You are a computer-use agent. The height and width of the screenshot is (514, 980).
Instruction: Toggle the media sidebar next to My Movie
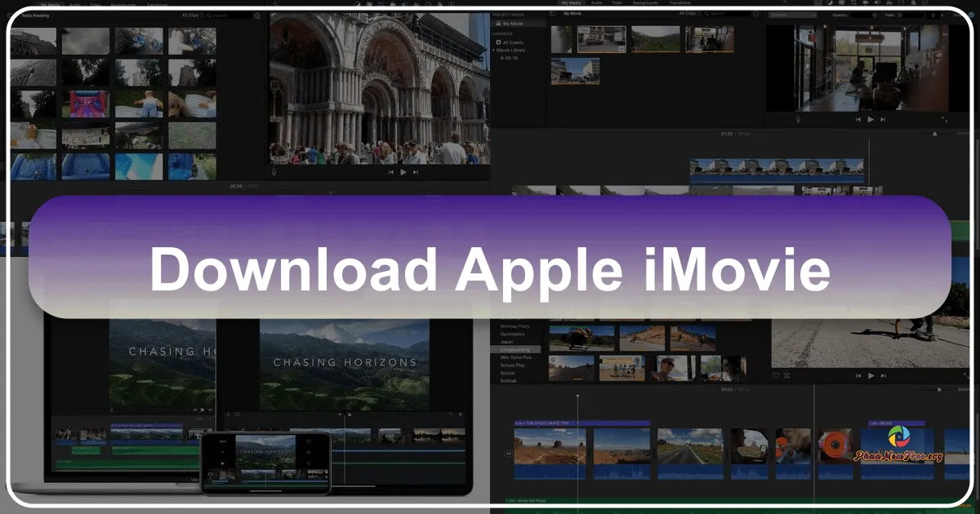[553, 13]
